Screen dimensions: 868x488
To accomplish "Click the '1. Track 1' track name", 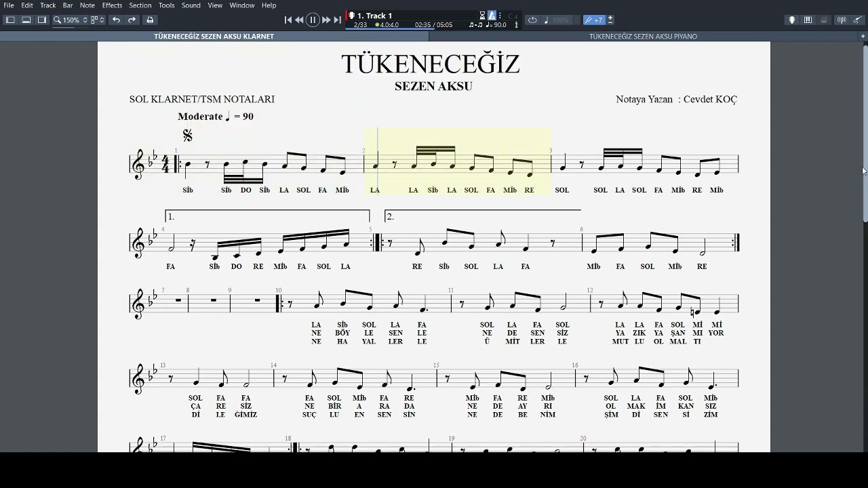I will tap(375, 16).
